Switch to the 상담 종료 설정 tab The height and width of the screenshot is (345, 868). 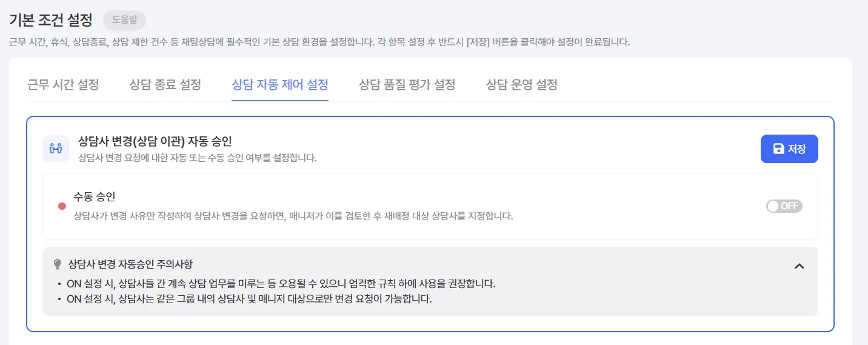coord(165,84)
